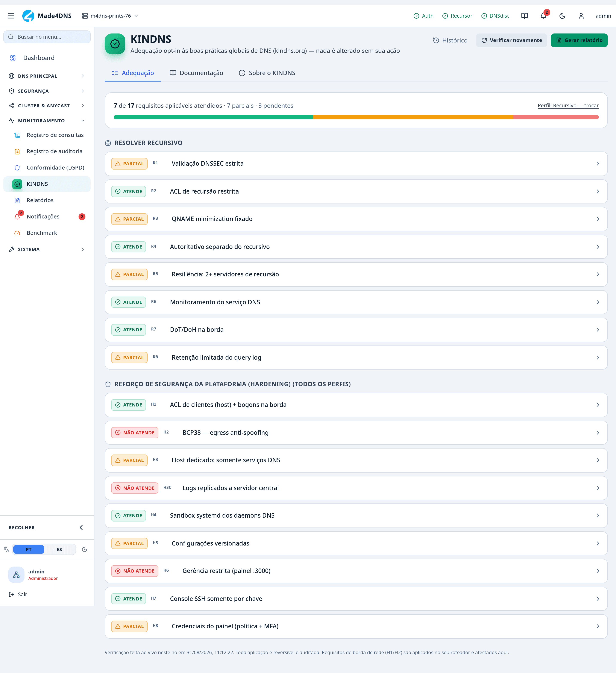This screenshot has height=673, width=616.
Task: Click red segment of the requirements progress bar
Action: [x=556, y=117]
